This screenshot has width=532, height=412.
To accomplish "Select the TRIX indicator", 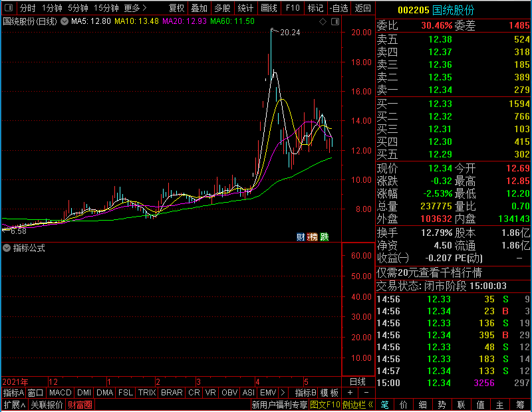I will pyautogui.click(x=146, y=393).
